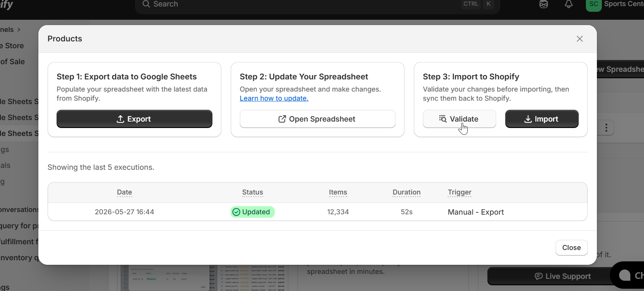Click the execution date 2026-05-27 16:44
Viewport: 644px width, 291px height.
tap(124, 212)
